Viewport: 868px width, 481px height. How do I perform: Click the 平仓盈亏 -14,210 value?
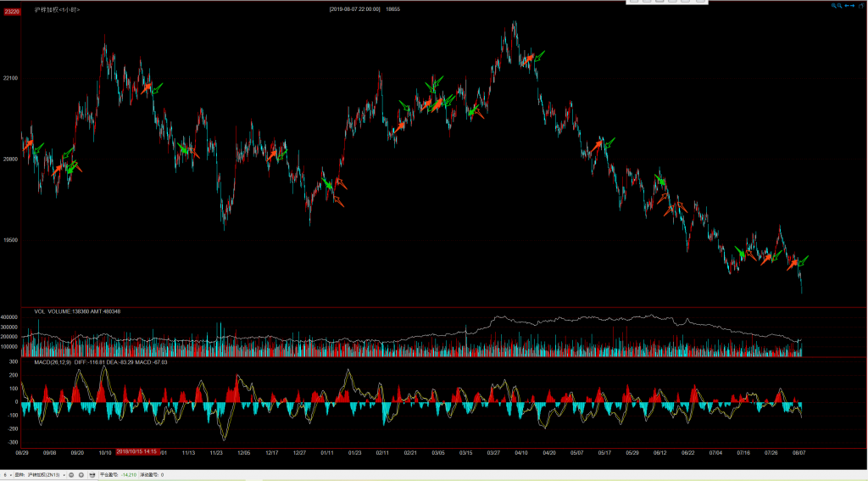tap(129, 475)
